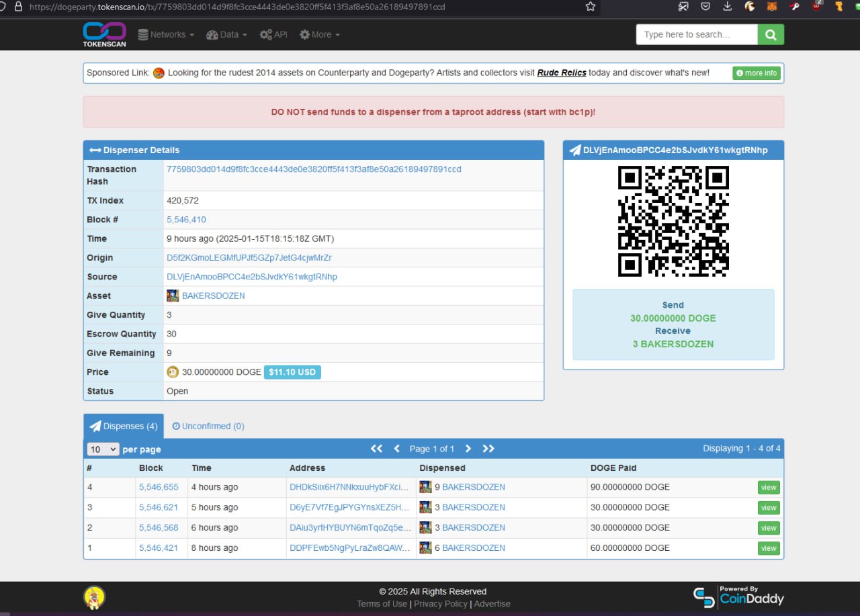Open the transaction hash link
860x616 pixels.
pos(314,169)
